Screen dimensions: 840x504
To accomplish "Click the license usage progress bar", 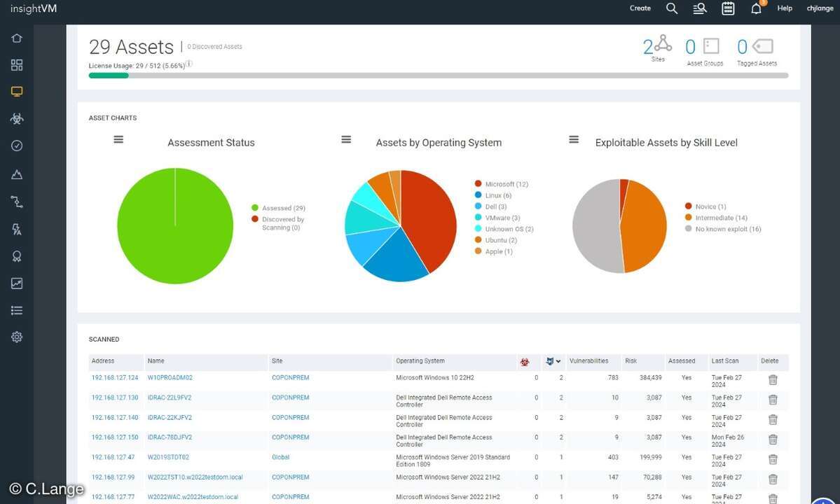I will (438, 76).
